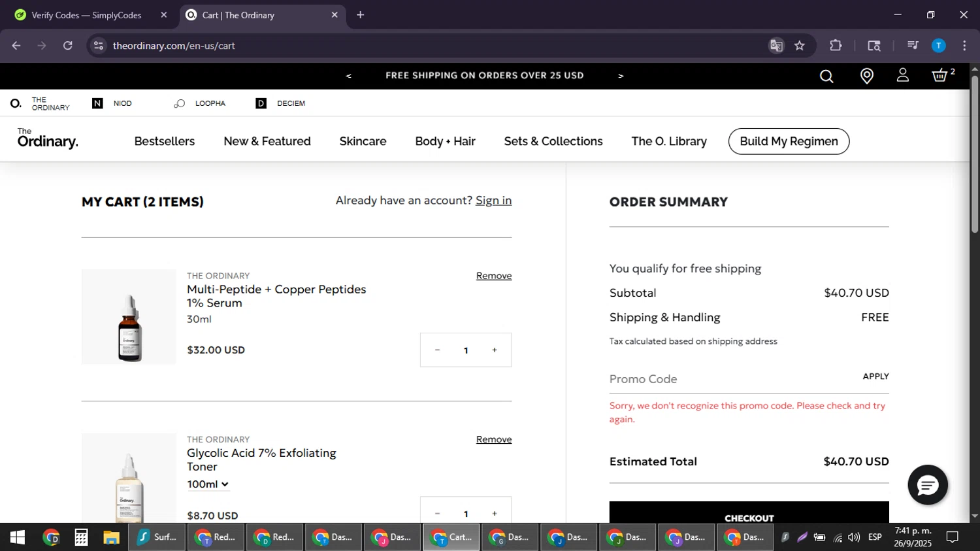
Task: Click Build My Regimen button
Action: tap(789, 141)
